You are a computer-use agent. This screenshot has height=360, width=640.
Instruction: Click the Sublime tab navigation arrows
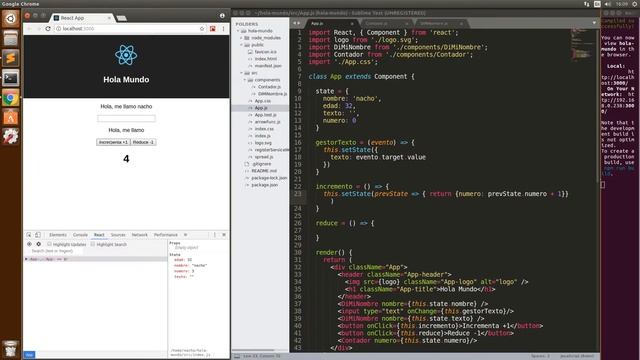coord(297,23)
